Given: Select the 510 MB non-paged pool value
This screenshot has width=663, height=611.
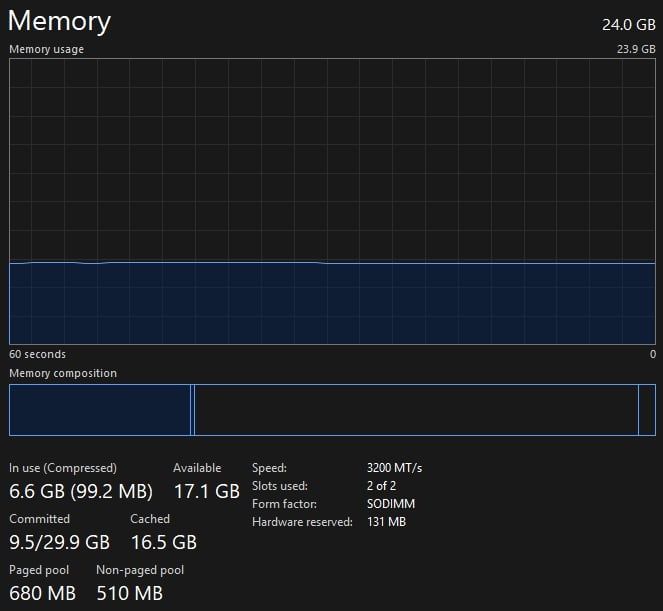Looking at the screenshot, I should (129, 593).
